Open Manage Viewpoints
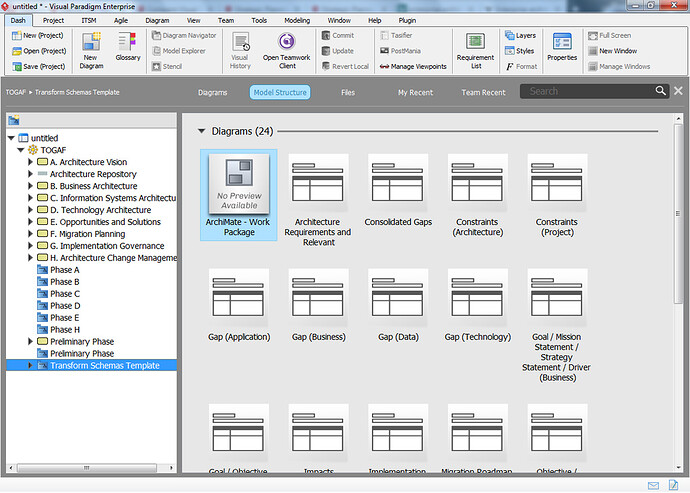690x493 pixels. 413,66
